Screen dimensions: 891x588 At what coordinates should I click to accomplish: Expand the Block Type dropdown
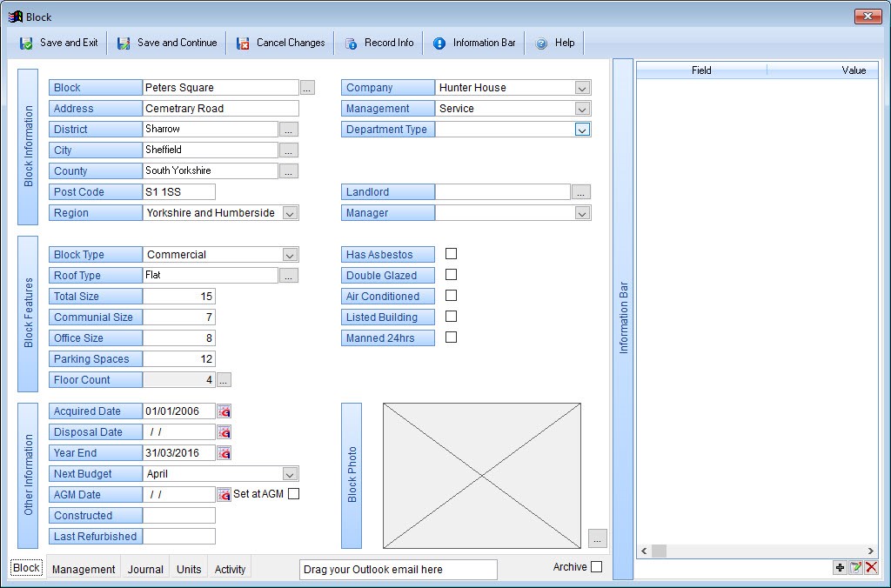point(290,255)
